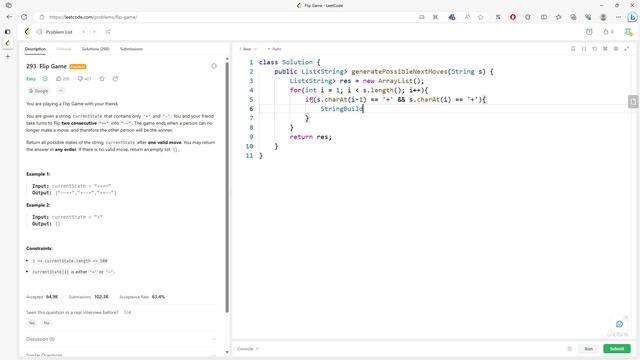Click the note icon left of Run
This screenshot has width=640, height=360.
tap(570, 349)
